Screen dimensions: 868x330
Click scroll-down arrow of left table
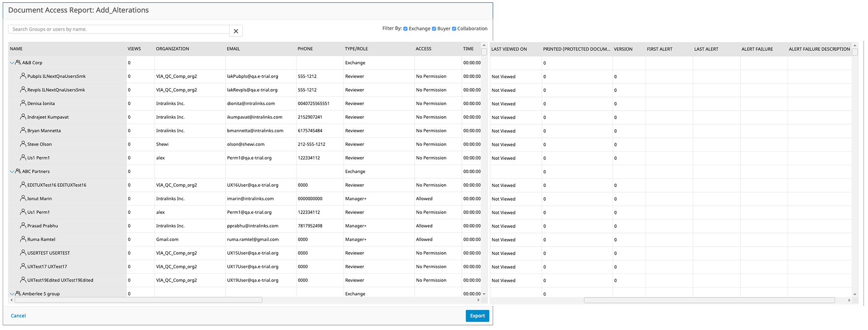484,294
